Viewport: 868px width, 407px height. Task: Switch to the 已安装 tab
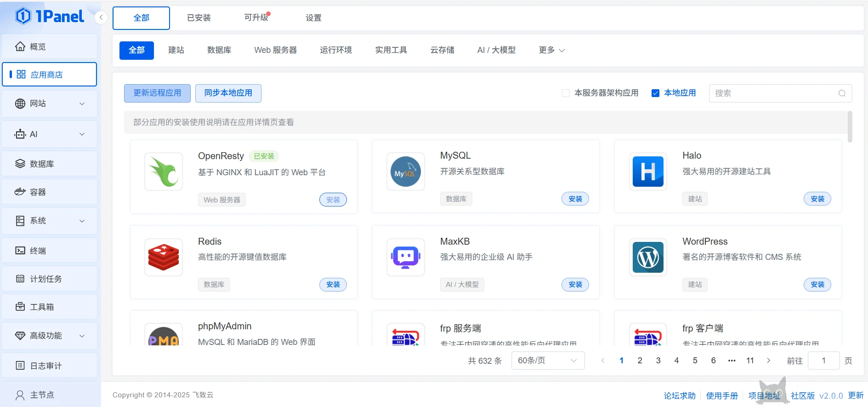tap(199, 18)
